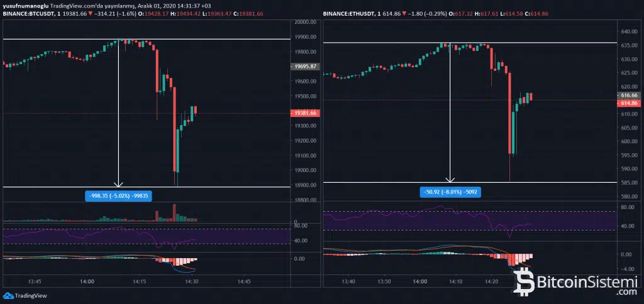Click the 13:45 time label on BTC chart
This screenshot has width=644, height=304.
35,281
